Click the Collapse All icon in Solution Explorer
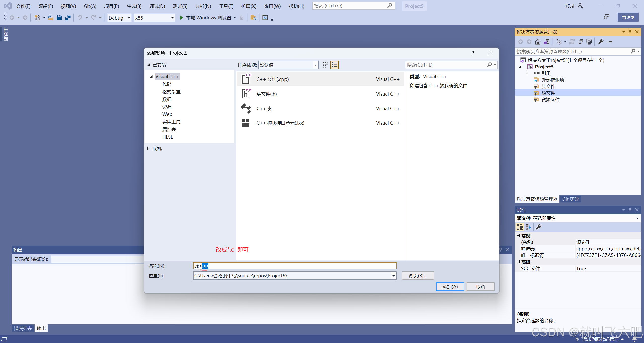 (581, 42)
